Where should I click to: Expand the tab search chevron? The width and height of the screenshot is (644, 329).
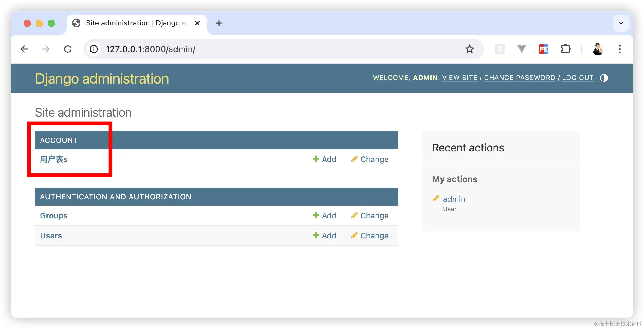tap(621, 23)
